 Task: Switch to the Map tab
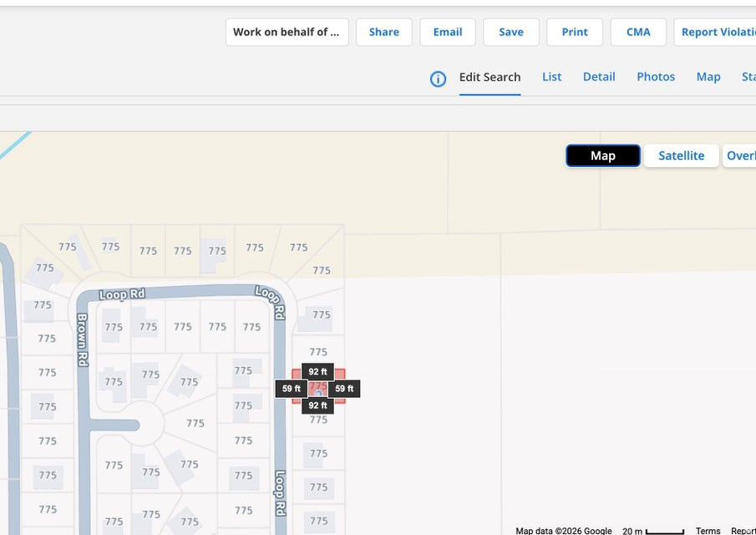tap(708, 76)
